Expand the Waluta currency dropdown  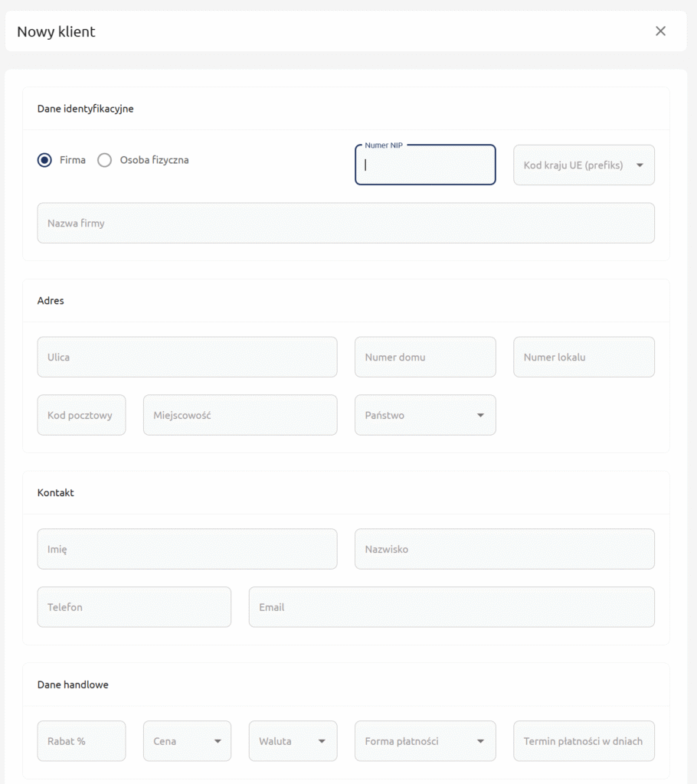293,741
